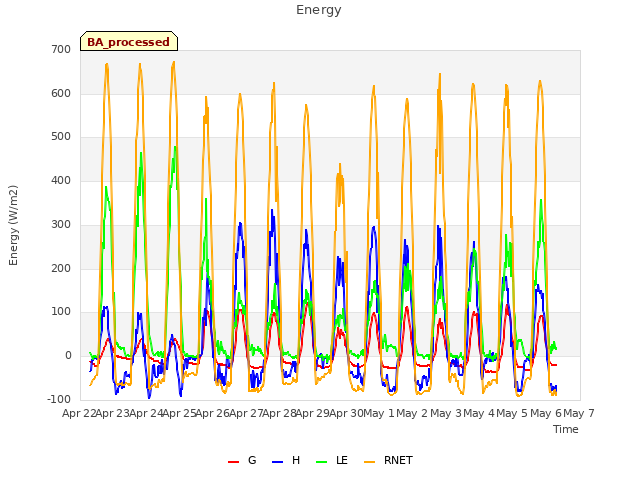Click the LE legend entry
This screenshot has height=480, width=640.
(332, 460)
